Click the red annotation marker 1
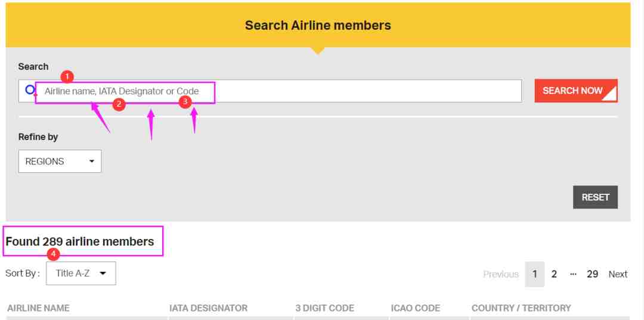 click(67, 77)
